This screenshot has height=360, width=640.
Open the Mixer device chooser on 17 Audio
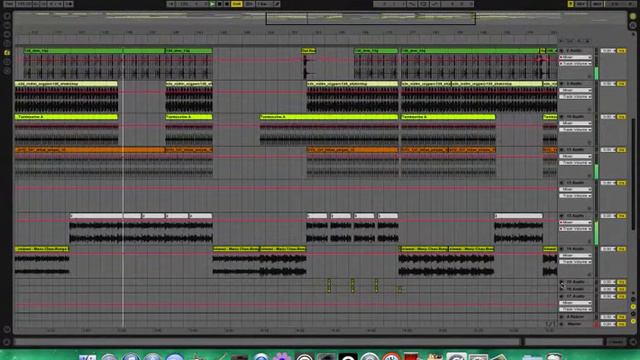(x=575, y=303)
